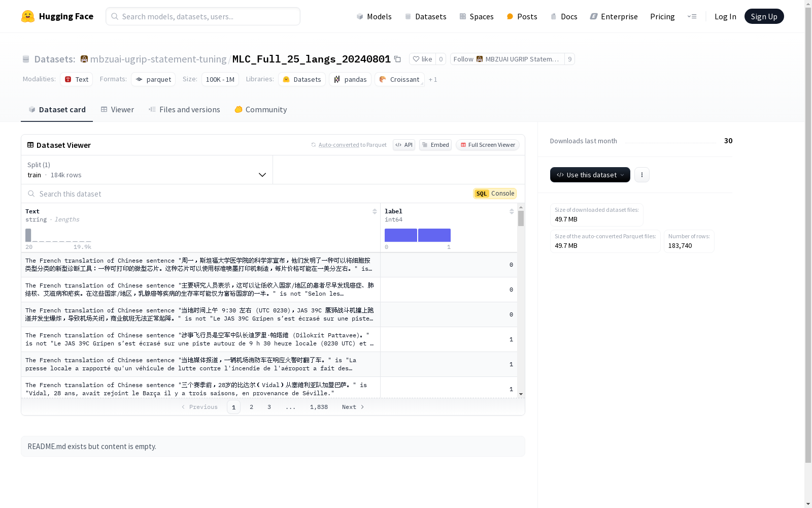Open the Files and versions tab
Viewport: 812px width, 508px height.
click(184, 109)
